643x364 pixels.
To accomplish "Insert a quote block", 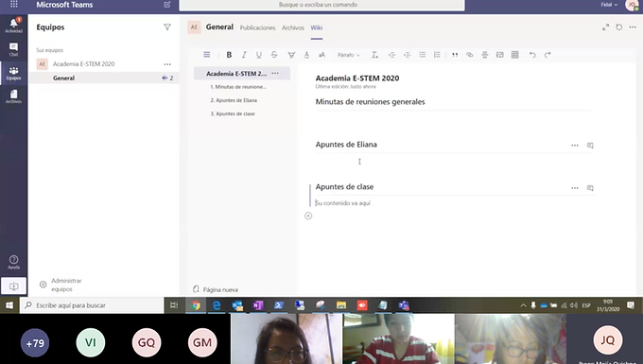I will click(x=455, y=55).
